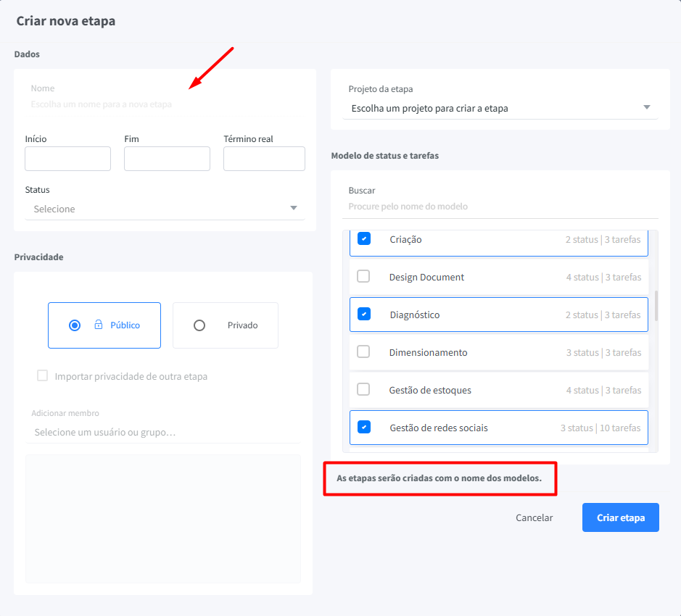Check the Dimensionamento model checkbox
Image resolution: width=681 pixels, height=616 pixels.
tap(363, 351)
